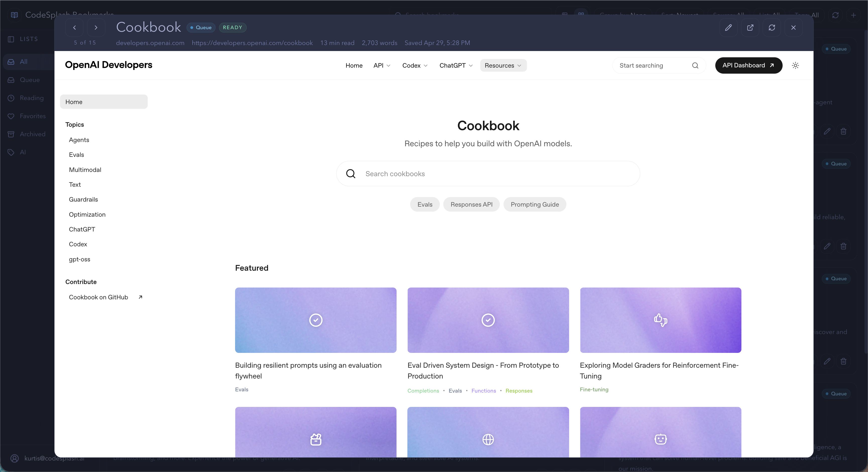Image resolution: width=868 pixels, height=472 pixels.
Task: Toggle the light/dark theme sun icon
Action: coord(796,65)
